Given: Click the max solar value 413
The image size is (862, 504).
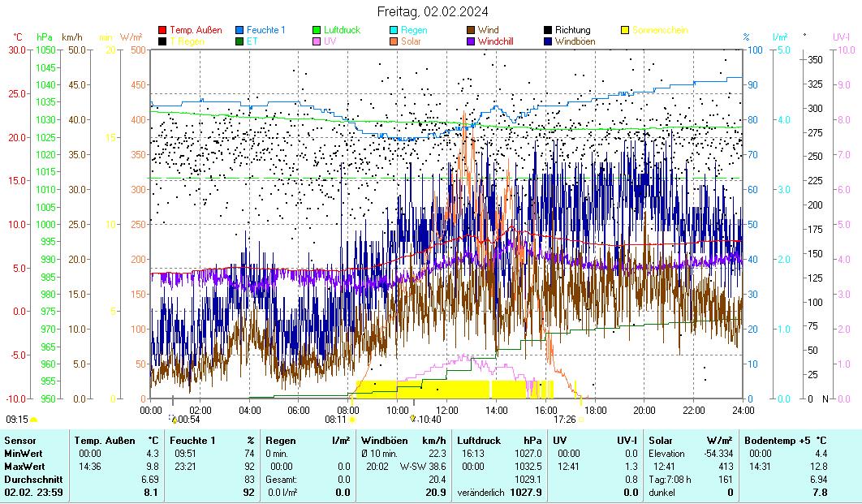Looking at the screenshot, I should click(x=726, y=467).
